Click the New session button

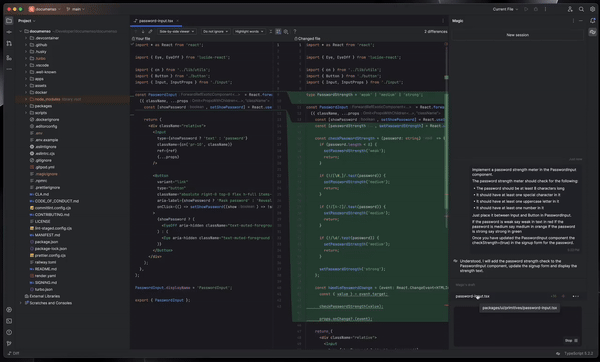click(x=517, y=35)
